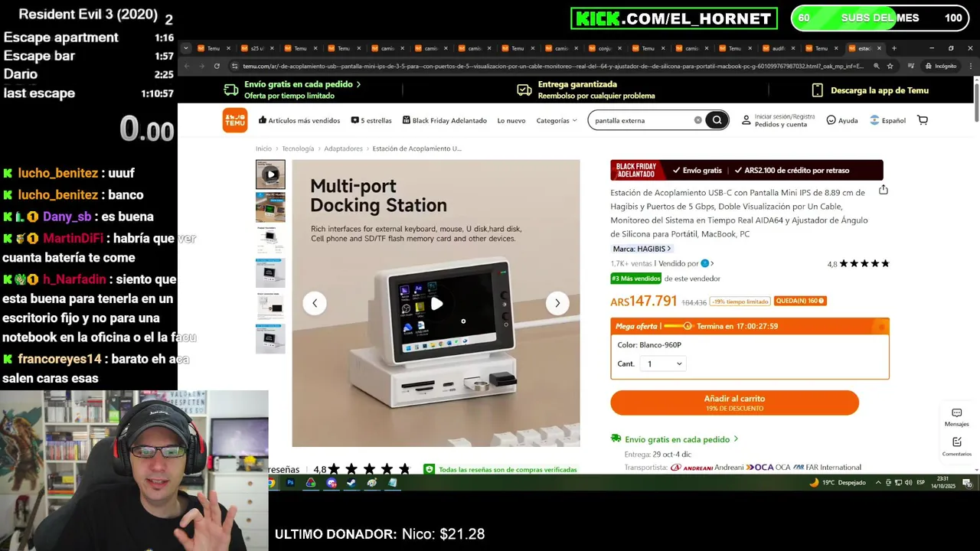Open the tab search chevron in Chrome
Viewport: 980px width, 551px height.
coord(186,48)
